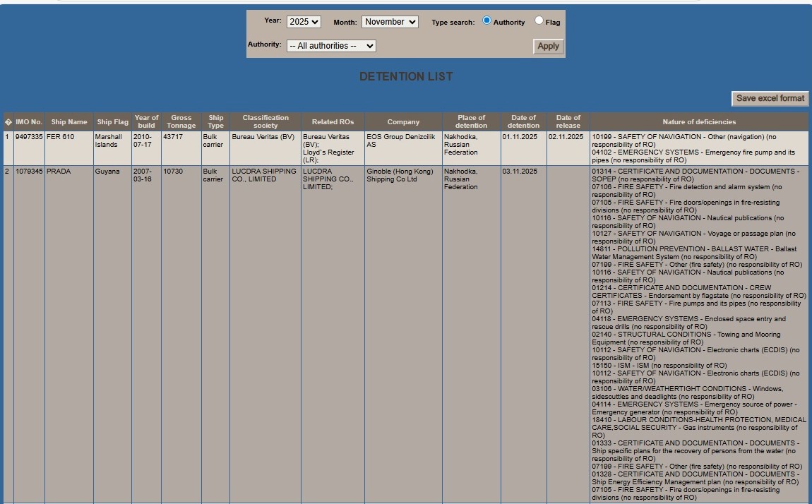Viewport: 812px width, 504px height.
Task: Select ship name PRADA cell
Action: point(59,172)
